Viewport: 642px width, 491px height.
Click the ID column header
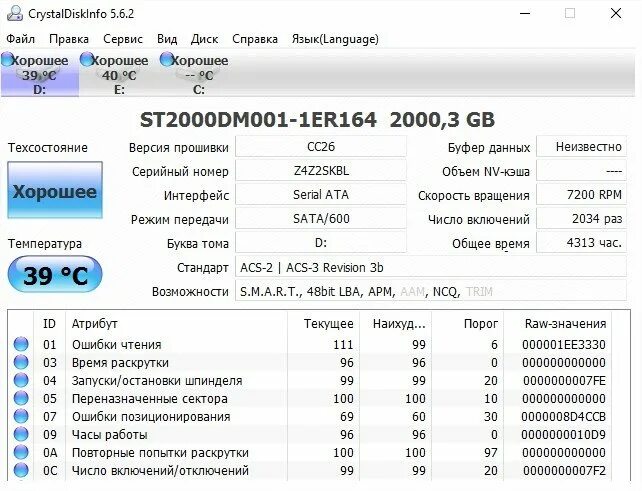[50, 324]
